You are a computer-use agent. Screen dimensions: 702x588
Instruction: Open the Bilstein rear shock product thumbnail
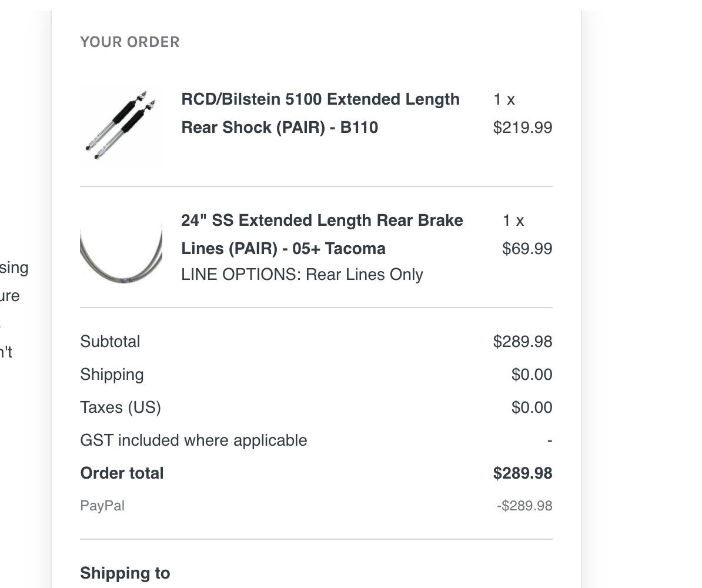coord(121,125)
